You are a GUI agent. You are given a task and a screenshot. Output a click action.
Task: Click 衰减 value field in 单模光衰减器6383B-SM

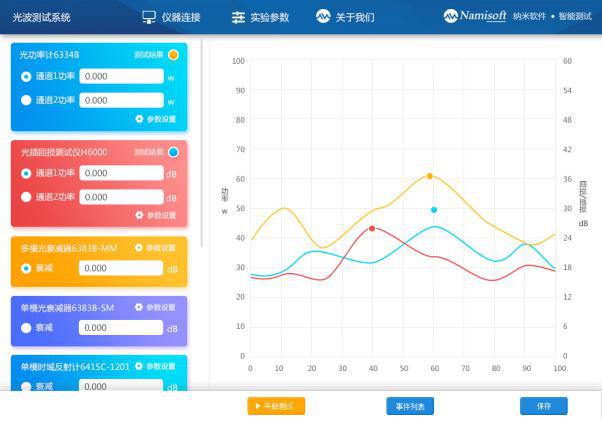121,328
